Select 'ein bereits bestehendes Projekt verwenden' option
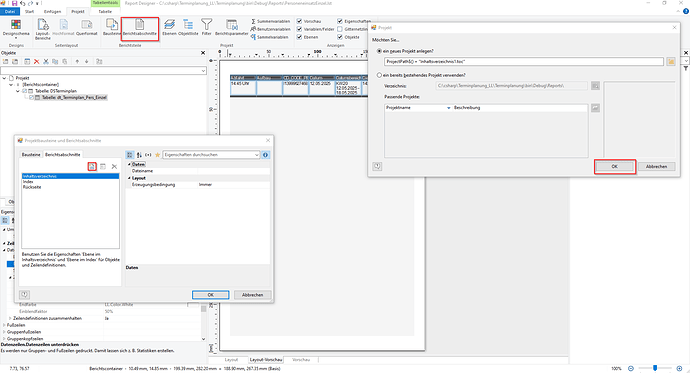 click(x=379, y=75)
